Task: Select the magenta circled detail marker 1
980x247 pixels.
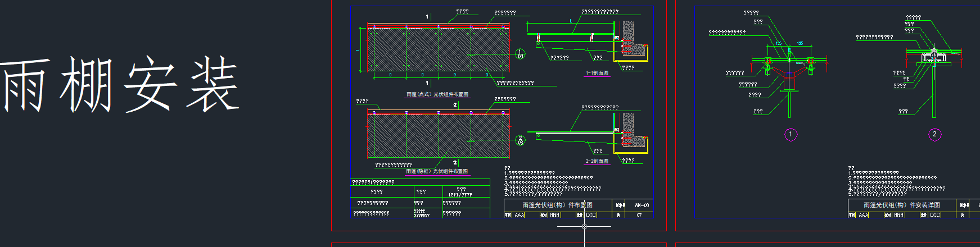Action: [791, 134]
